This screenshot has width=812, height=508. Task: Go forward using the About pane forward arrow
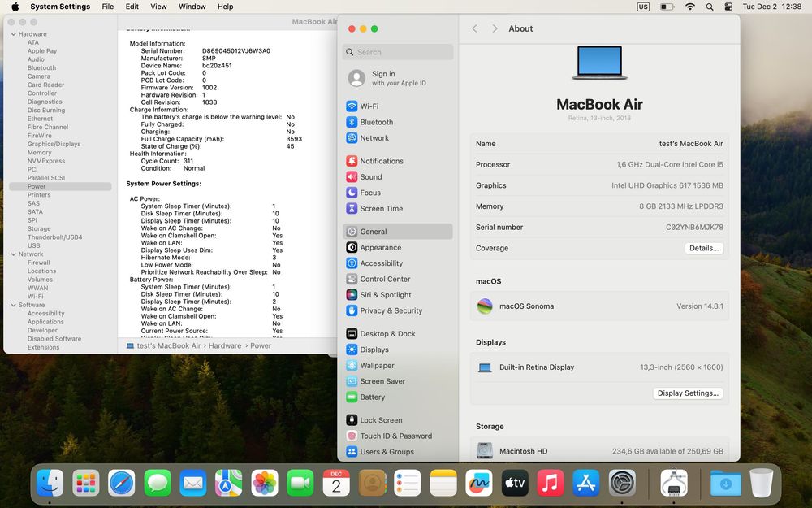click(495, 28)
